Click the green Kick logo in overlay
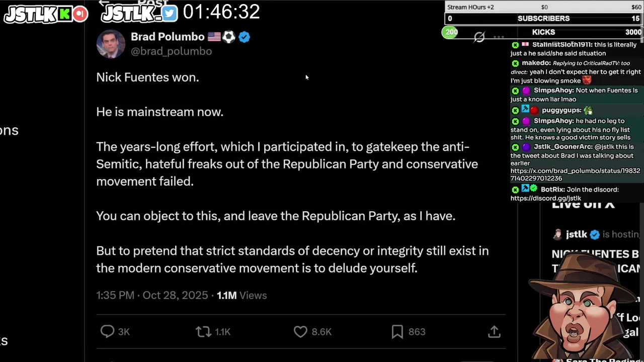644x362 pixels. click(x=64, y=14)
